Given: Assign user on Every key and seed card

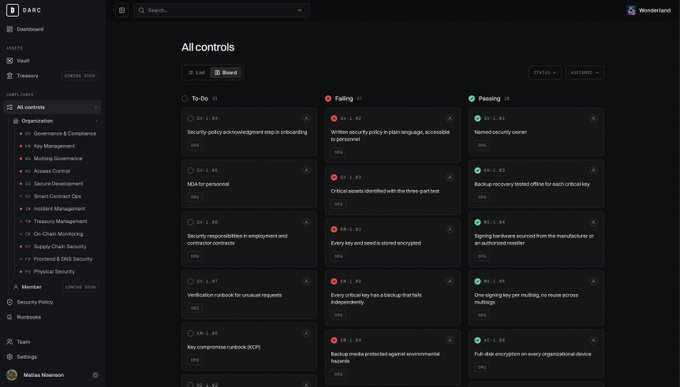Looking at the screenshot, I should coord(450,230).
